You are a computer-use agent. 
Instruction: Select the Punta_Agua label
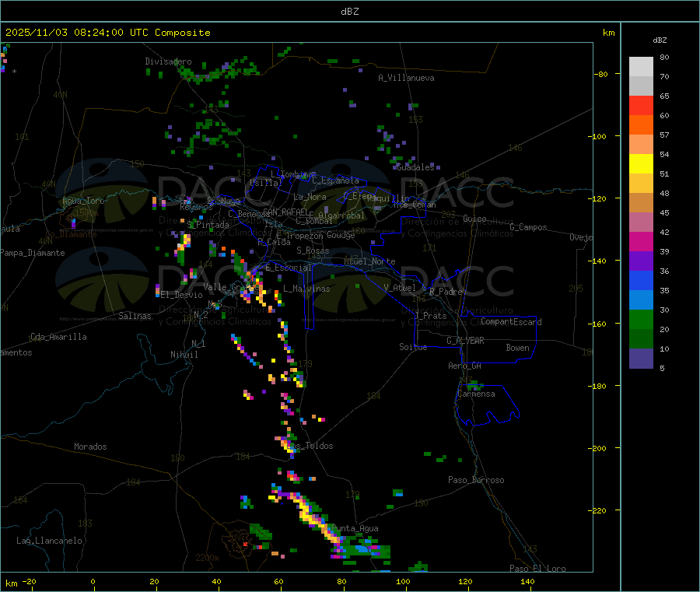355,528
